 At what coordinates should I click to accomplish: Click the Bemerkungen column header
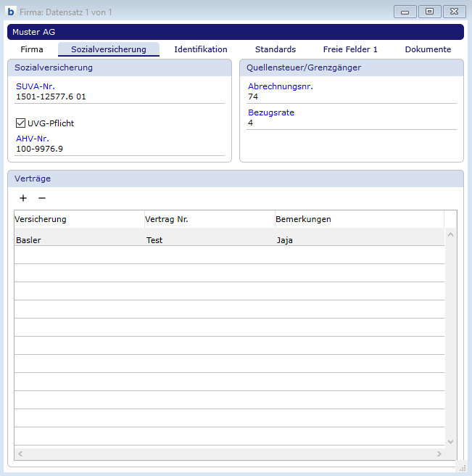pos(359,219)
